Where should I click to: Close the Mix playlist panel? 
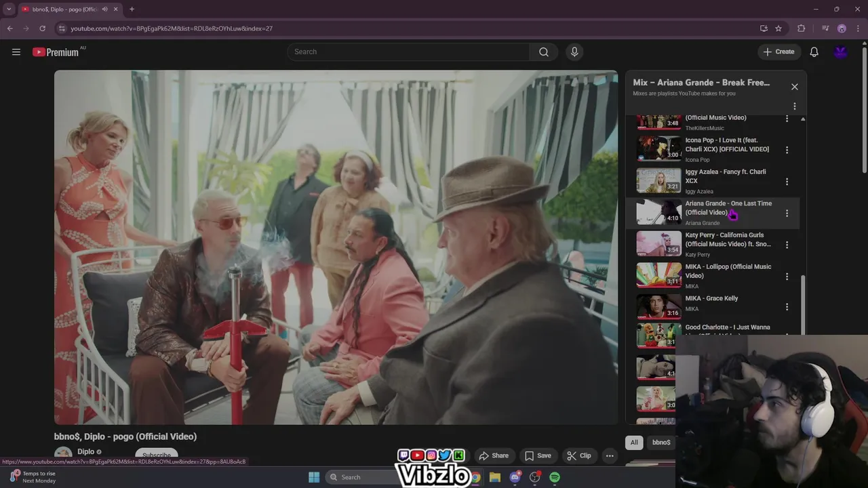click(795, 87)
